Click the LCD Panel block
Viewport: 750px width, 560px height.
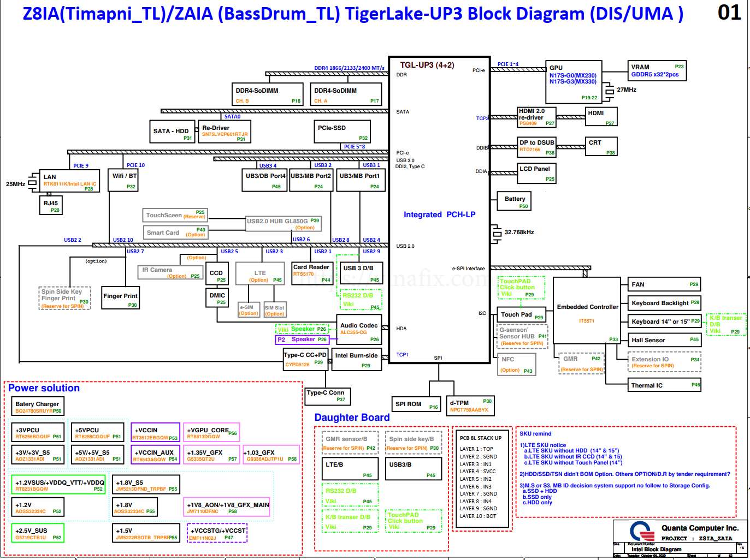point(537,174)
